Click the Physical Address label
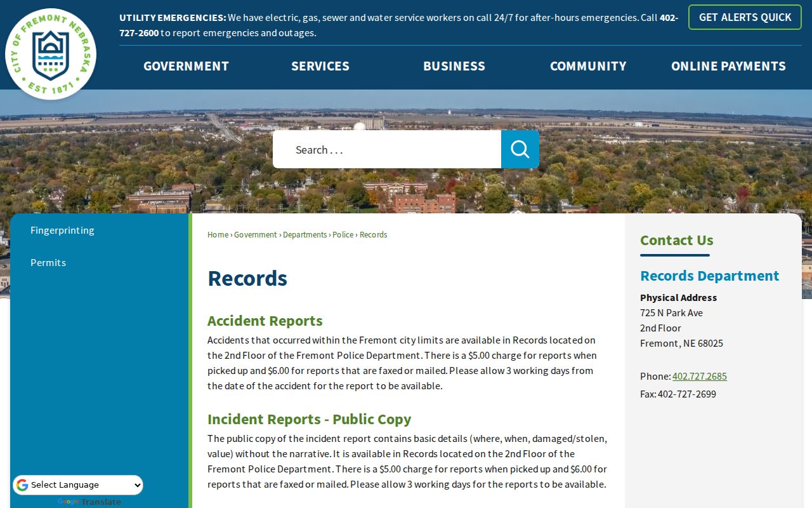This screenshot has width=812, height=508. coord(678,297)
